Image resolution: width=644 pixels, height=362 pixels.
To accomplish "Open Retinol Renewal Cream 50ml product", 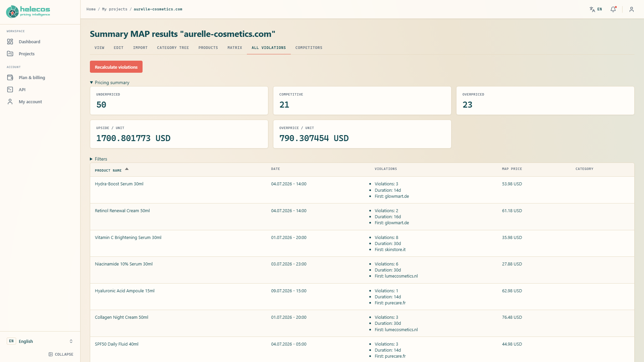I will coord(122,211).
